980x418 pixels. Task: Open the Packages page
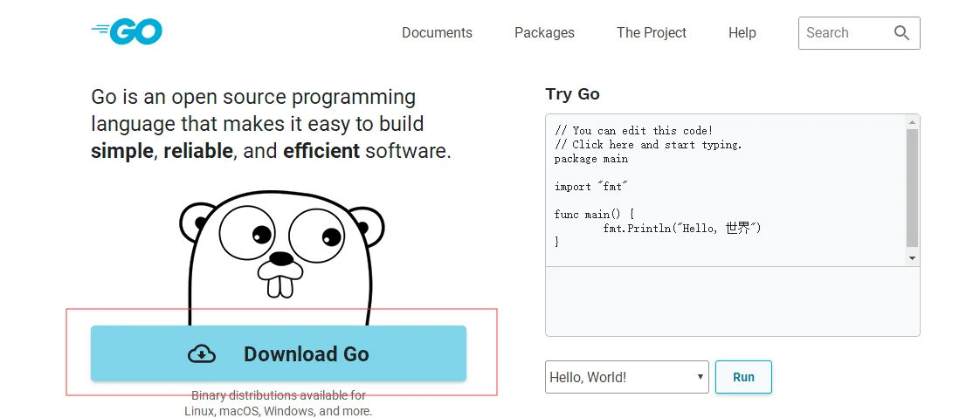click(x=544, y=32)
